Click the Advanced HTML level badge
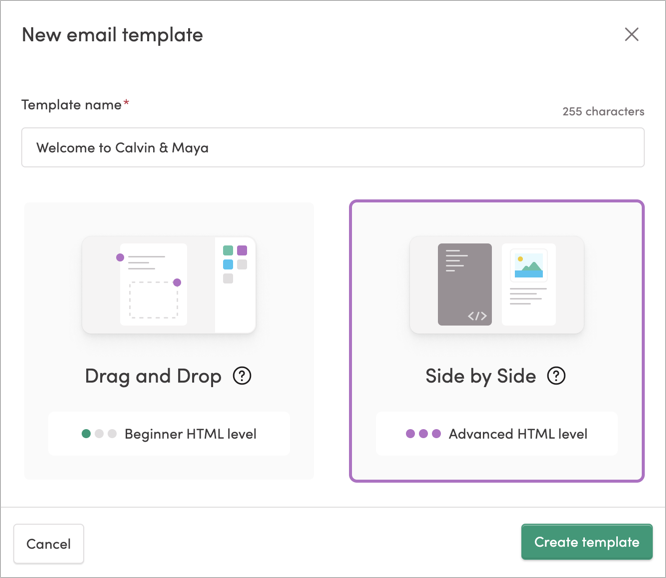This screenshot has width=666, height=578. point(497,434)
